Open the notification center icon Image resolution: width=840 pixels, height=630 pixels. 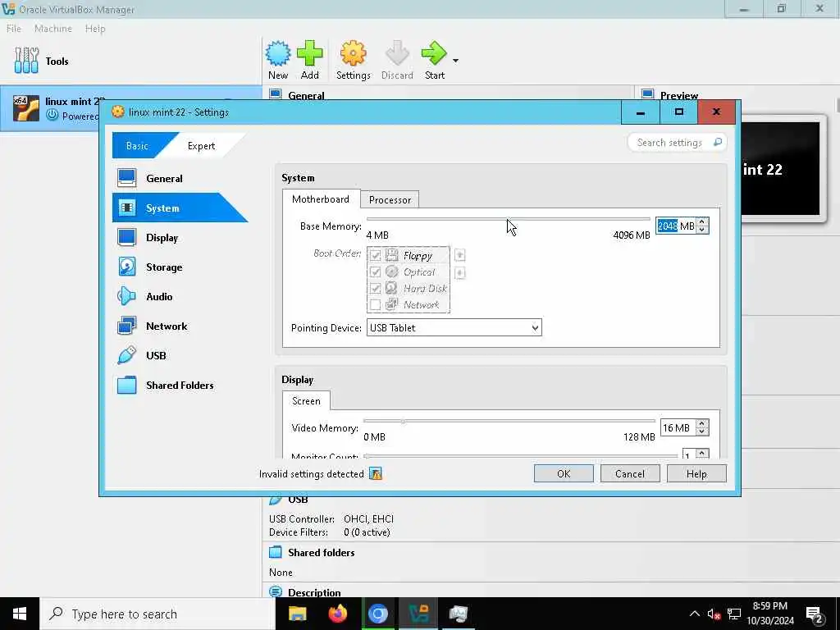click(815, 614)
